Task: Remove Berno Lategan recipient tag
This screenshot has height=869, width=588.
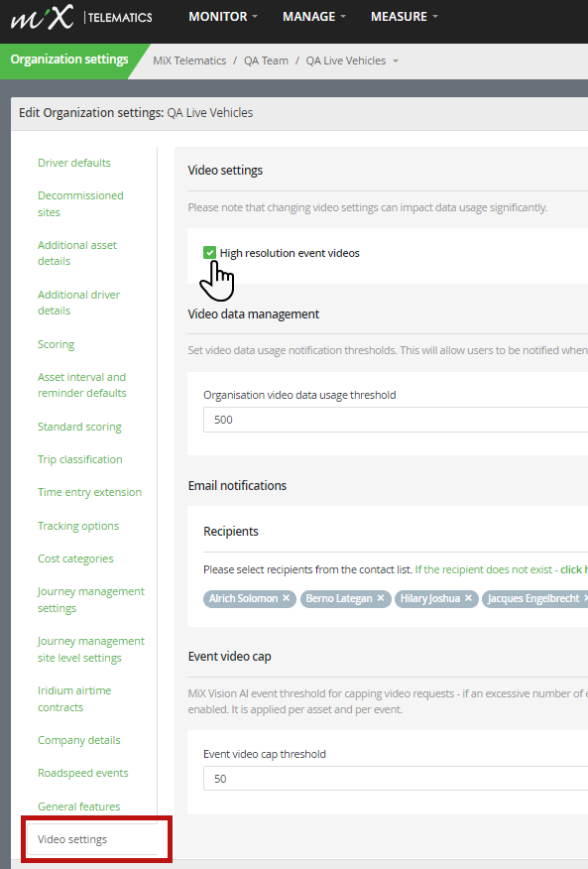Action: coord(381,598)
